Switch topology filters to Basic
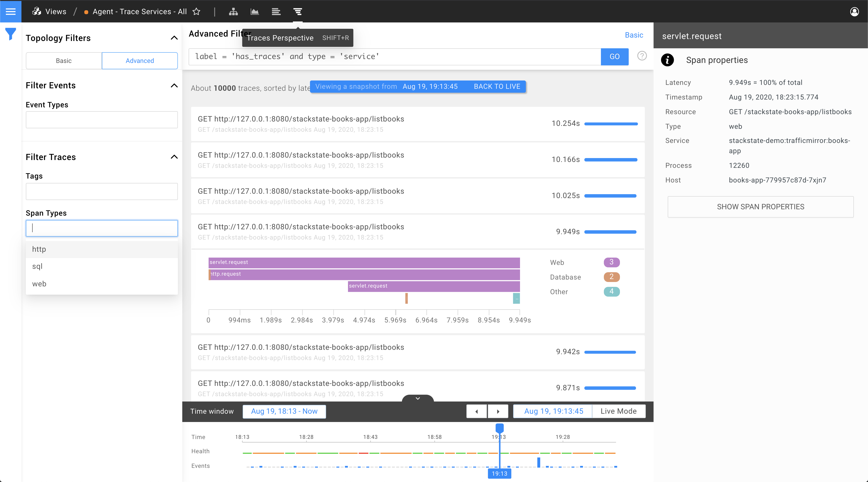The image size is (868, 482). point(64,61)
